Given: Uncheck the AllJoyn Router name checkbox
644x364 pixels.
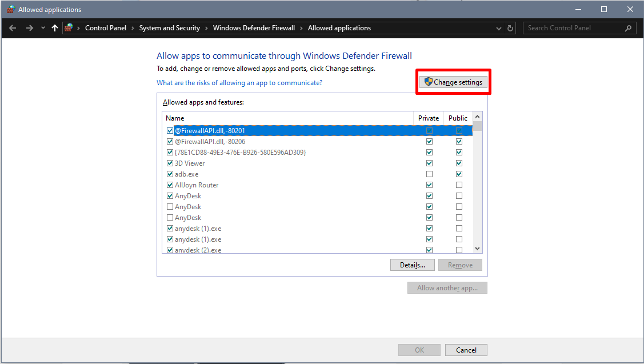Looking at the screenshot, I should tap(170, 185).
